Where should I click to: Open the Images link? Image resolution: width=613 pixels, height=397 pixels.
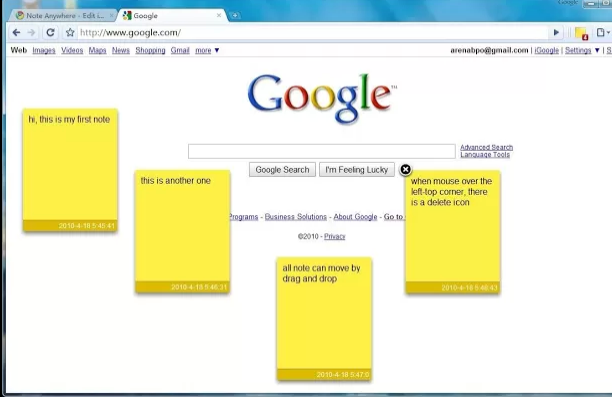coord(44,50)
